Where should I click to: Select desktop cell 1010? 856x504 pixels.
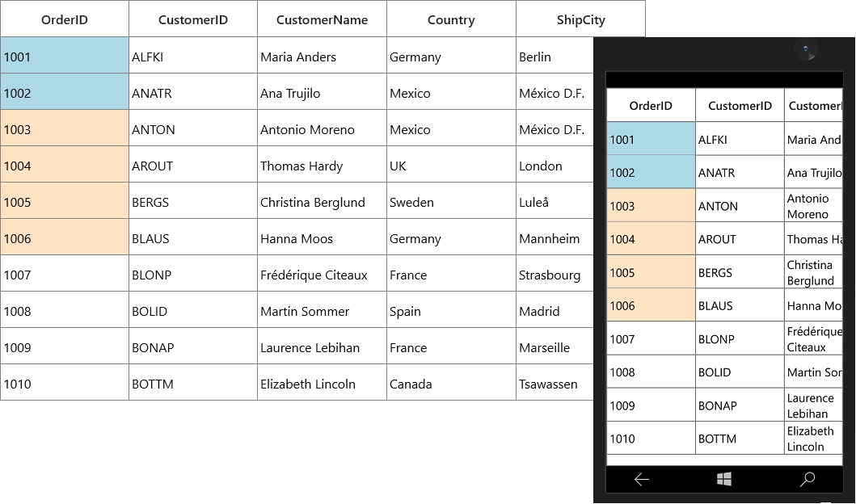coord(65,383)
